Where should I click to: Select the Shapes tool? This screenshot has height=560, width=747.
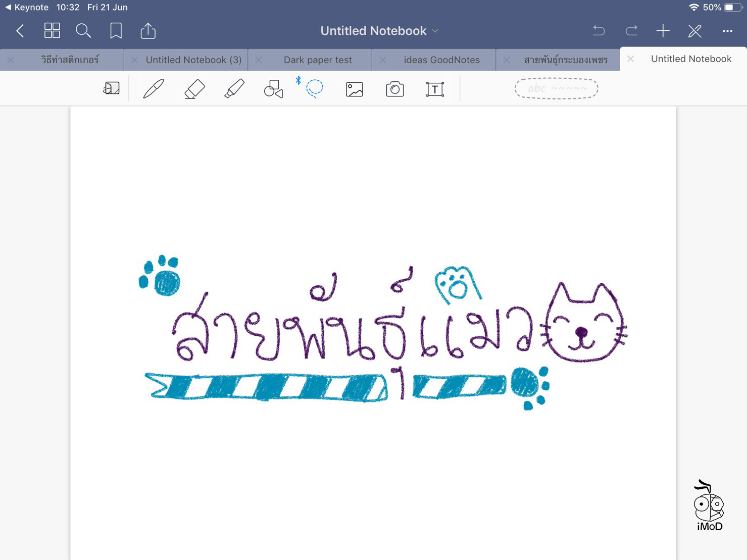[x=273, y=89]
